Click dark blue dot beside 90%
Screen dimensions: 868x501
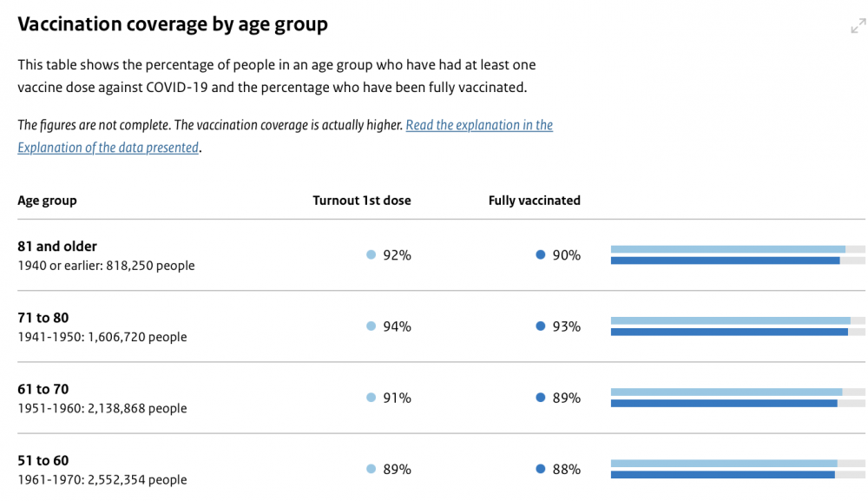(x=540, y=254)
